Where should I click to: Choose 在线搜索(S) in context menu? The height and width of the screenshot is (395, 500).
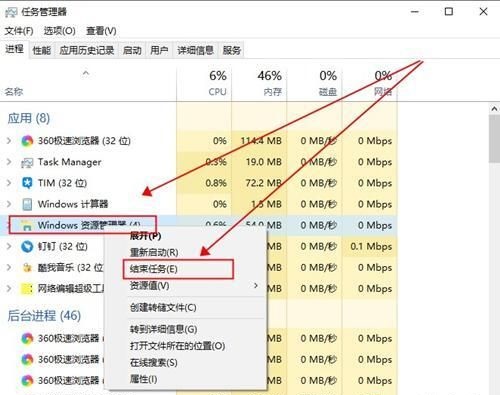click(x=154, y=363)
